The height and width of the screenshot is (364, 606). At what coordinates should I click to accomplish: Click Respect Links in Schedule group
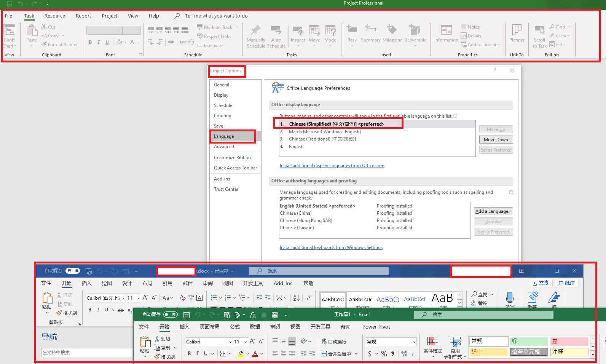[214, 37]
